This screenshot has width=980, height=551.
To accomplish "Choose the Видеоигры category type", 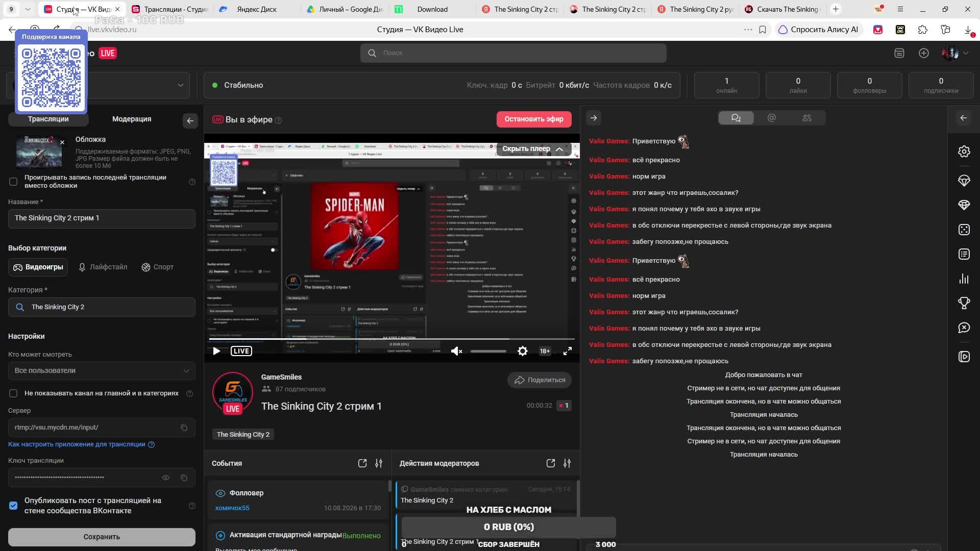I will (x=38, y=267).
